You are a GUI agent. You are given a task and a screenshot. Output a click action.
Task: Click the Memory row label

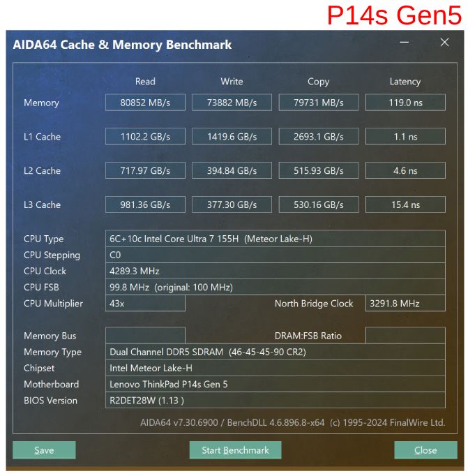point(41,103)
